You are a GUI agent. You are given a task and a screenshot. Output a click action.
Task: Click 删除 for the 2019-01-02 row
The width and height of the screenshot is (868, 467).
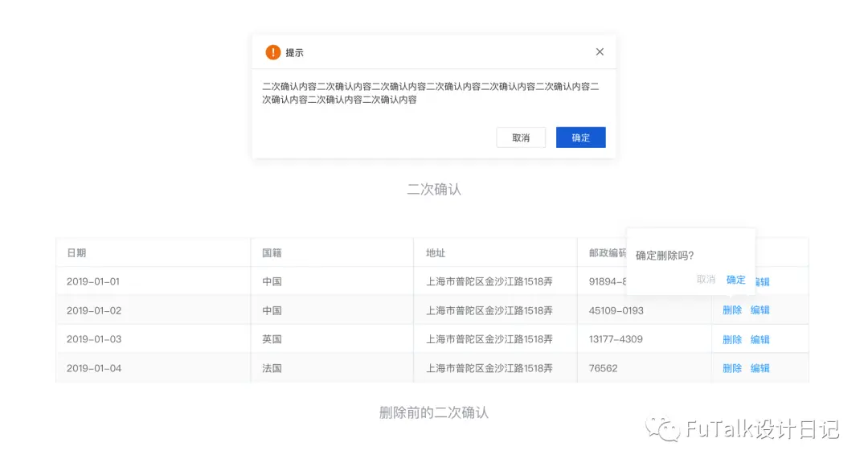pos(732,310)
